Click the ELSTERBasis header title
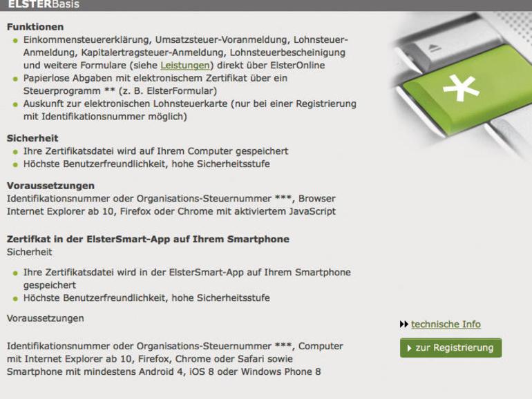 coord(44,4)
